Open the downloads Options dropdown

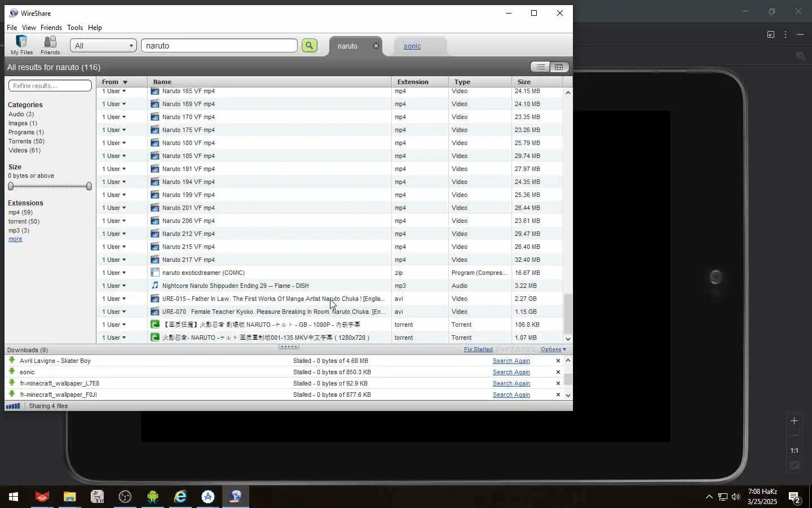click(553, 349)
